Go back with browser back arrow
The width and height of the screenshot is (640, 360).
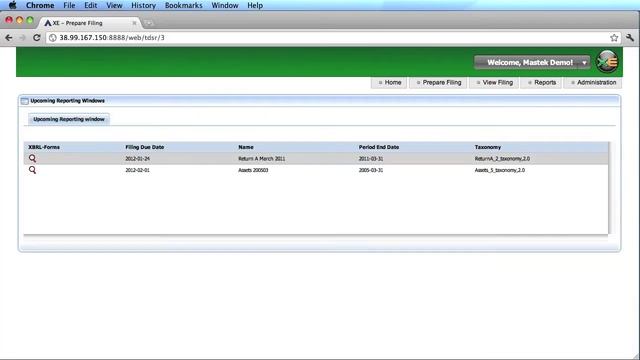point(9,38)
